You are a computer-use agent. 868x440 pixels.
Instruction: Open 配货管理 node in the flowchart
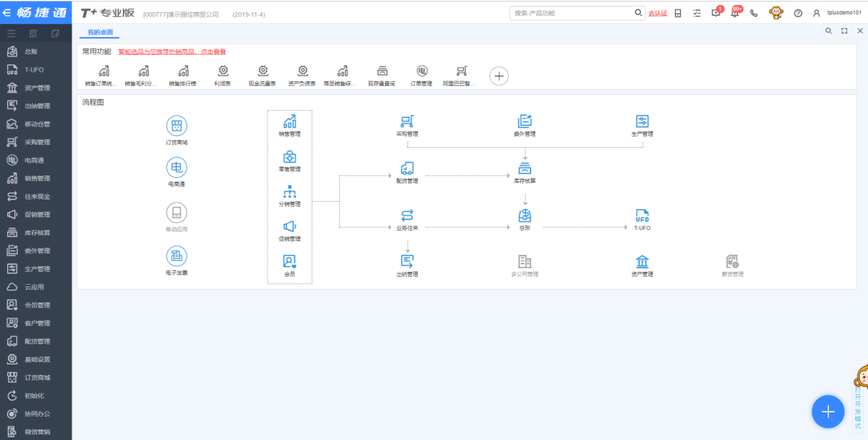click(x=407, y=173)
